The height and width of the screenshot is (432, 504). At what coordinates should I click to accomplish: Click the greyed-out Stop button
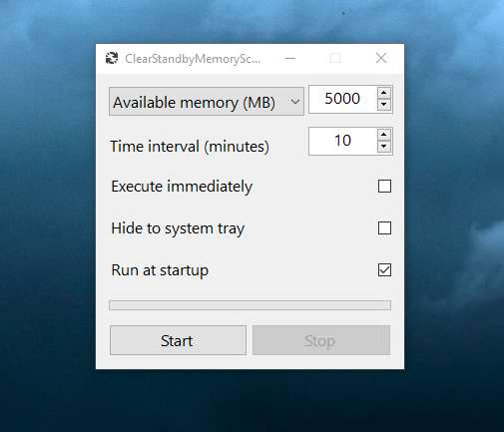click(x=321, y=340)
